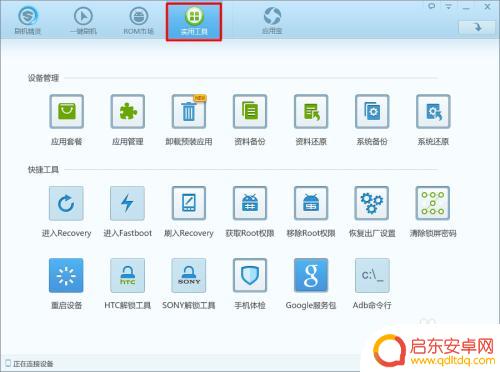The image size is (500, 372).
Task: Open 刷入Recovery flash tool
Action: tap(189, 203)
